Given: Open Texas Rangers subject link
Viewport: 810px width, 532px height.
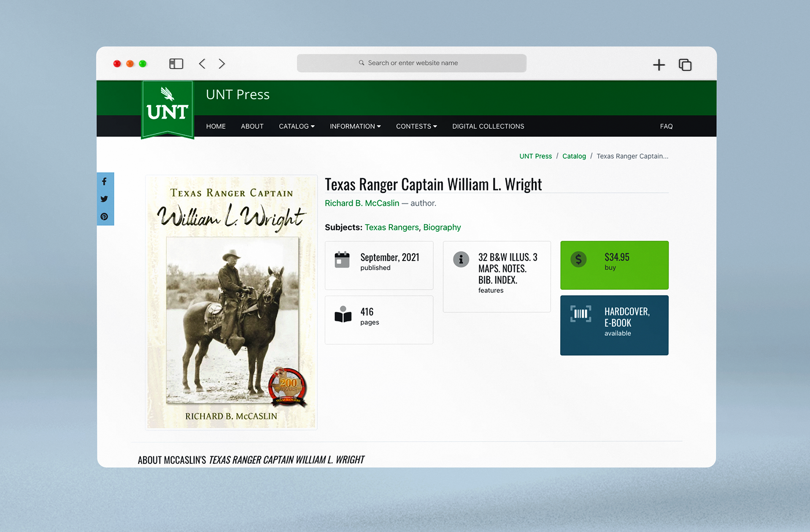Looking at the screenshot, I should tap(391, 227).
